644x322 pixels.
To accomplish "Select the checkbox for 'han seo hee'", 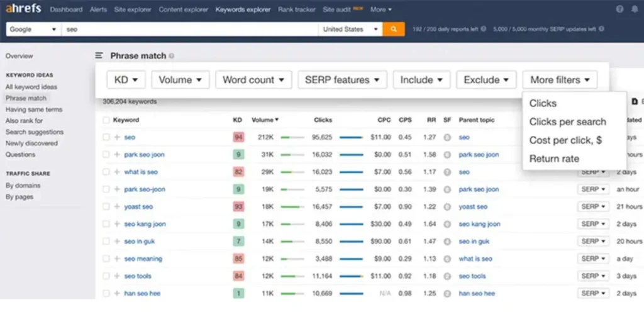I will pos(106,294).
